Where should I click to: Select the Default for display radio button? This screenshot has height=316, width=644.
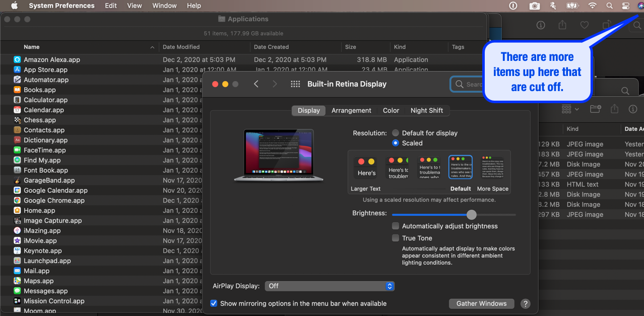coord(396,133)
